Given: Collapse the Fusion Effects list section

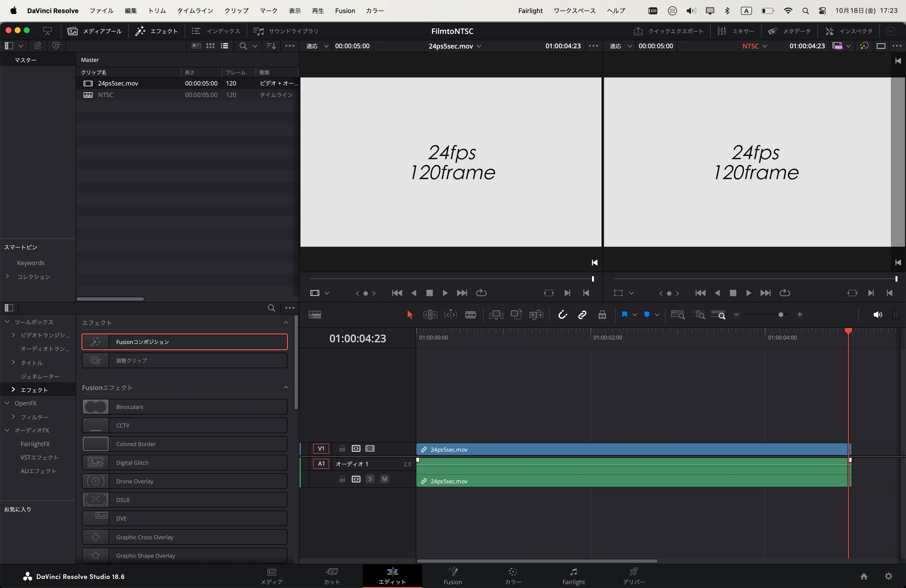Looking at the screenshot, I should (286, 388).
